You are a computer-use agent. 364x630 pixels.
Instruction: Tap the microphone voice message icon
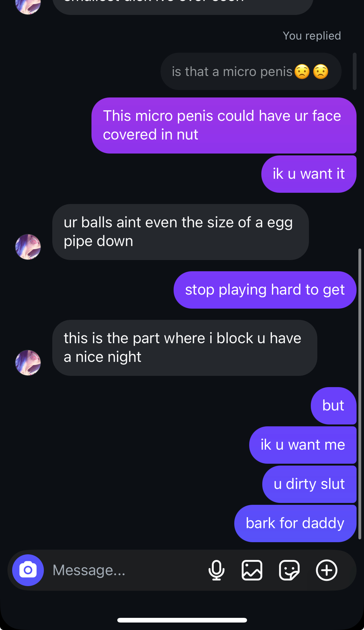tap(217, 570)
